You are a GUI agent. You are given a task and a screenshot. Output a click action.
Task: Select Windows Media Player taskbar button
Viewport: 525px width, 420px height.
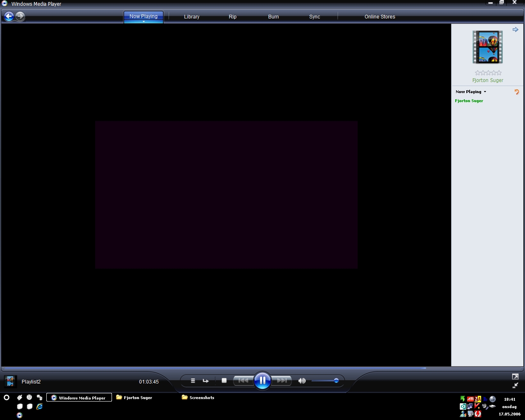(x=79, y=397)
